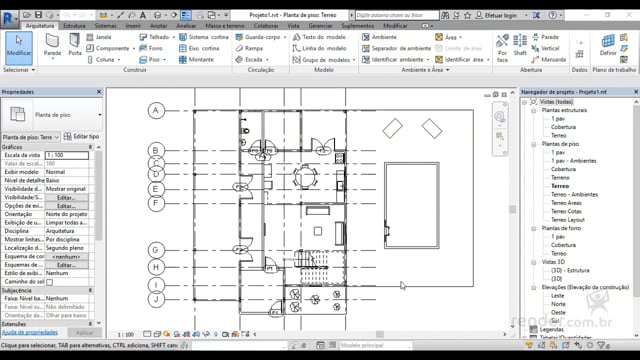Click the Escala da vista field
Viewport: 640px width, 360px height.
(67, 155)
